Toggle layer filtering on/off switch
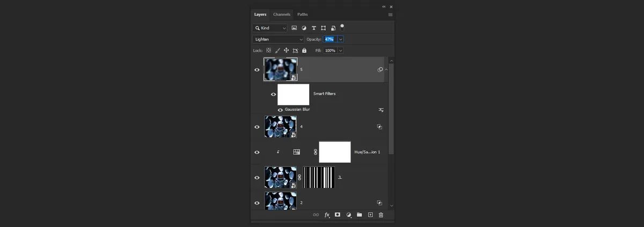Viewport: 644px width, 227px height. [342, 26]
